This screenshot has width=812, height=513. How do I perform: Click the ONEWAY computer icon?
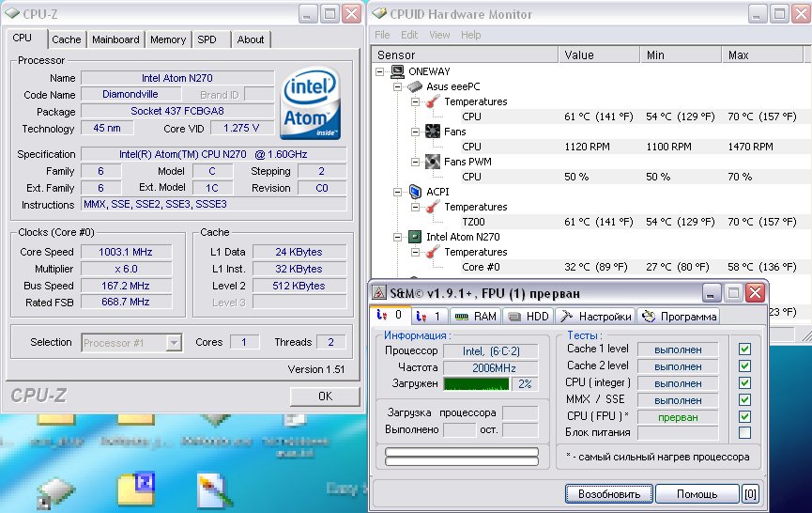coord(397,71)
